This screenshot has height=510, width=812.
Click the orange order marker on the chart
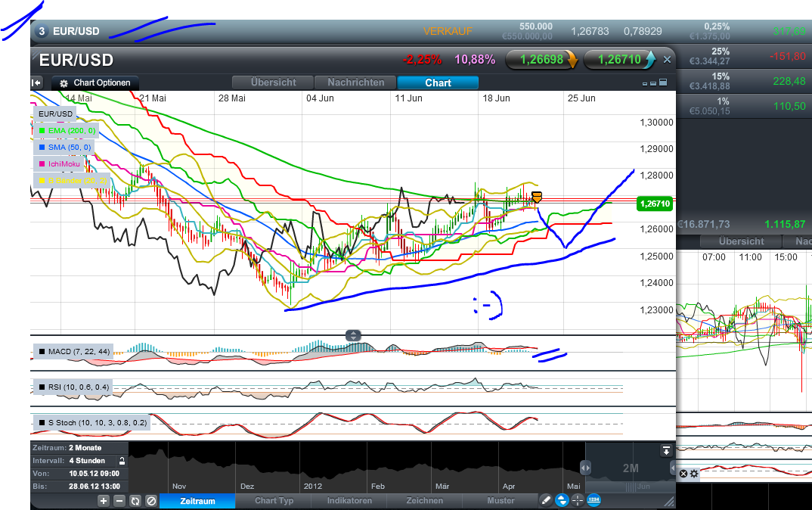537,197
